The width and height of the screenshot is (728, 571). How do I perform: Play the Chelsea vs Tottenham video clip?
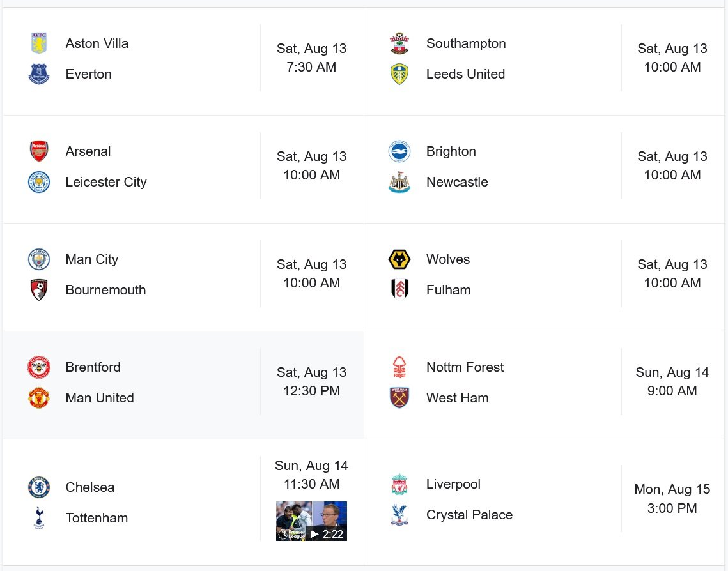point(311,521)
